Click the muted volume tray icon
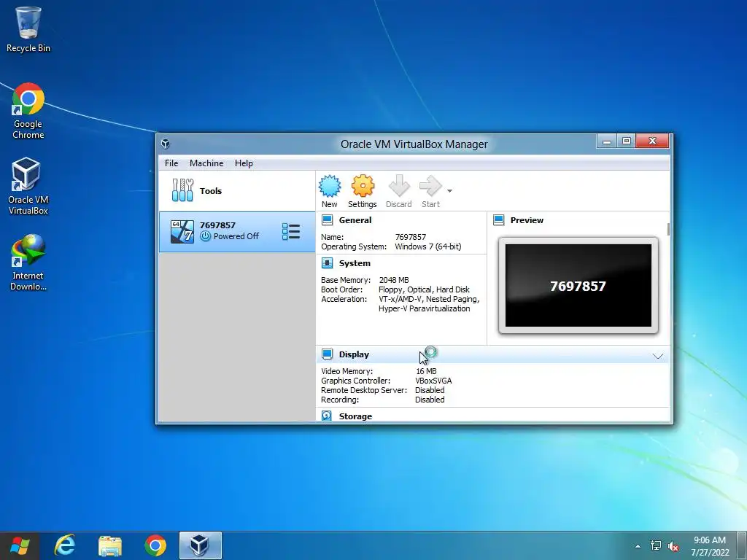 [x=673, y=546]
